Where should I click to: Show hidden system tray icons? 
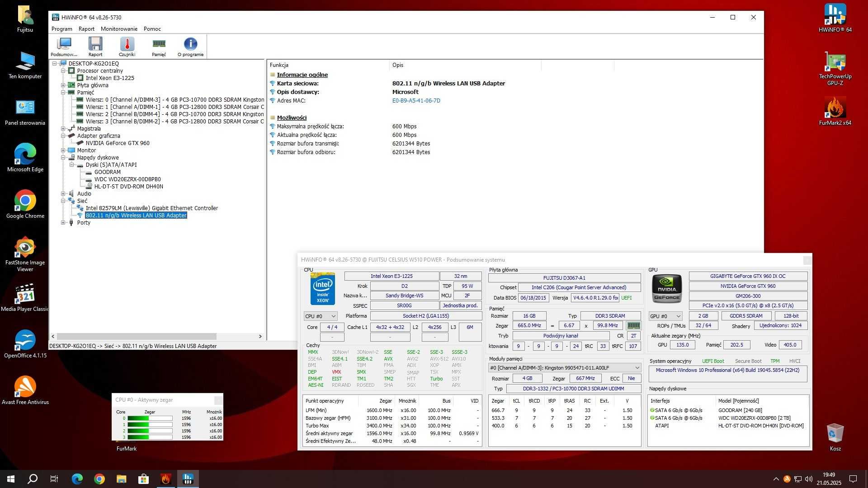point(776,479)
